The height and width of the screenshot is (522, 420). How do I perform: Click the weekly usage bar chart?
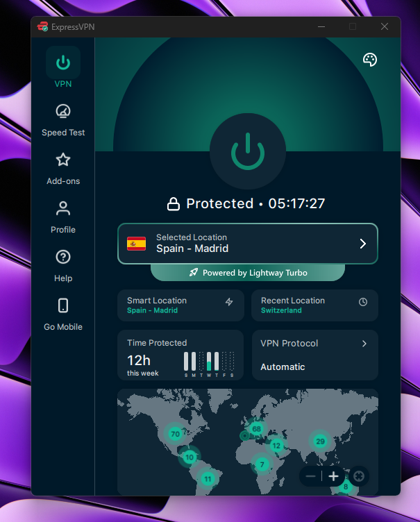click(x=209, y=364)
